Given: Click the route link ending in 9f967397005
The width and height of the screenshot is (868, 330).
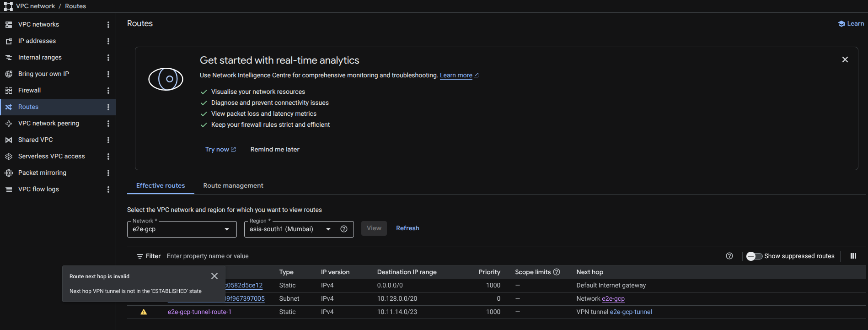Looking at the screenshot, I should (245, 299).
